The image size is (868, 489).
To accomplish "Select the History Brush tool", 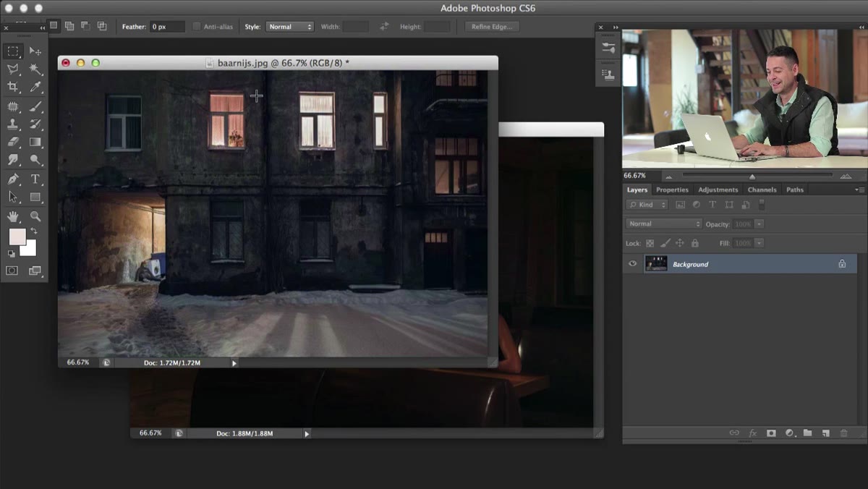I will point(35,124).
